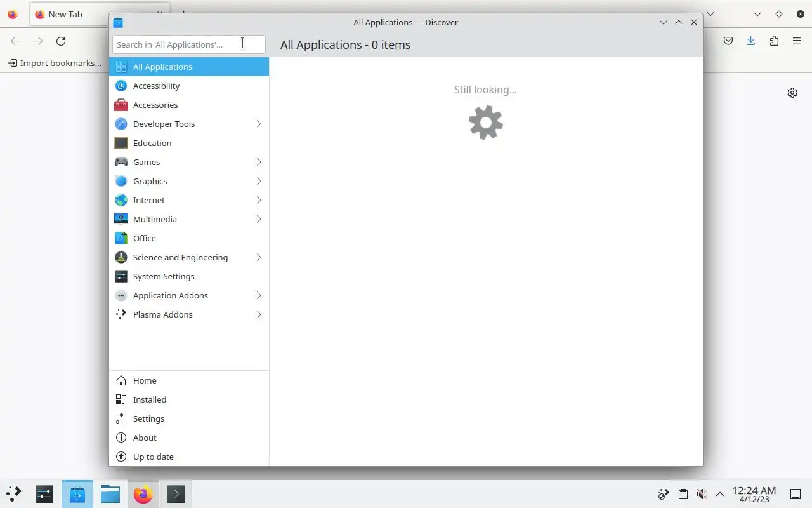Focus the Search in All Applications field
The width and height of the screenshot is (812, 508).
(x=188, y=44)
